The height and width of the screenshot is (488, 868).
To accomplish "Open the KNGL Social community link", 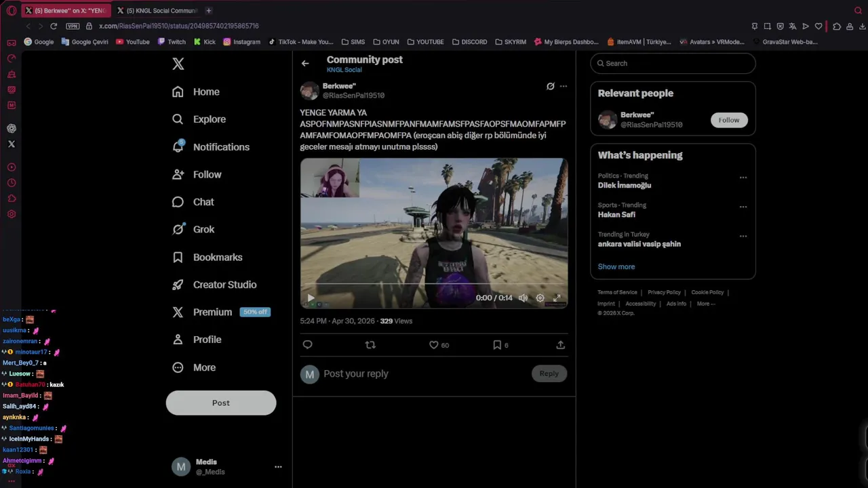I will 344,70.
